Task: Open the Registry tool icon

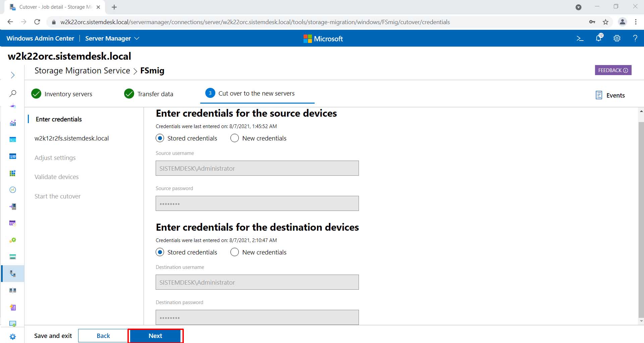Action: (13, 173)
